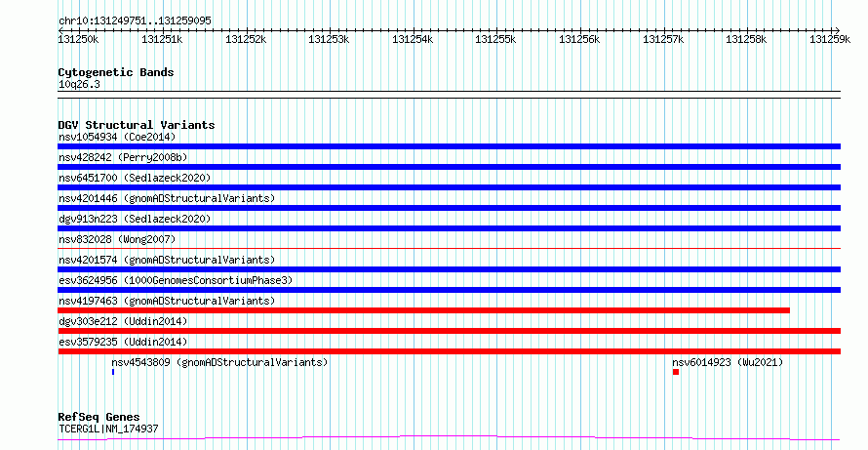This screenshot has width=868, height=450.
Task: Click the esv3579235 (Uddin2014) label
Action: 123,342
